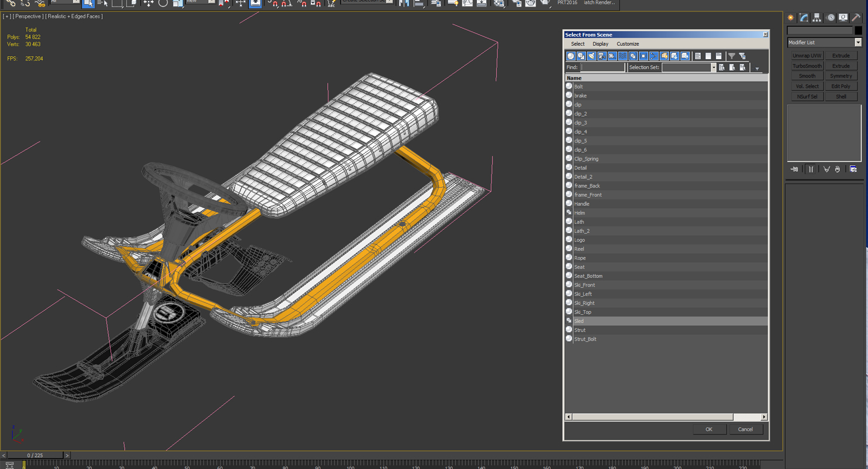Select the Sled row in the object list

click(666, 321)
